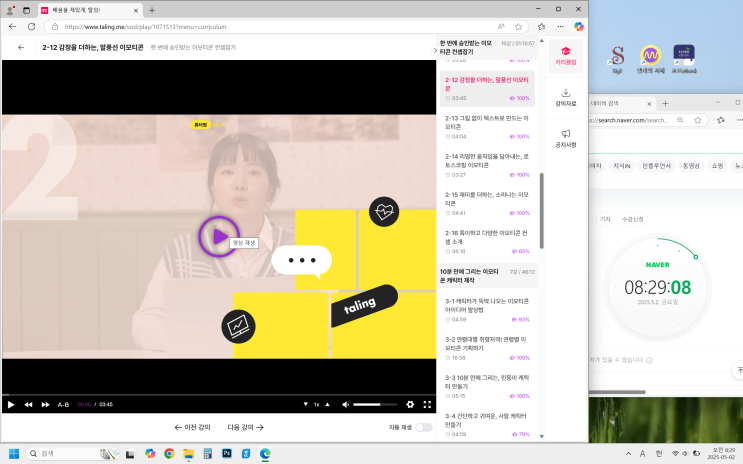The height and width of the screenshot is (464, 743).
Task: Open a new tab with the plus button
Action: pyautogui.click(x=152, y=10)
